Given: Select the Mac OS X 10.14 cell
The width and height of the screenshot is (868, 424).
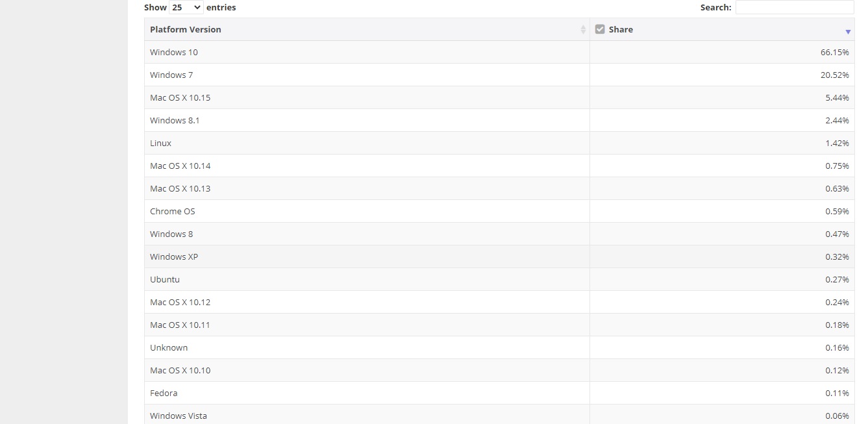Looking at the screenshot, I should pos(367,166).
